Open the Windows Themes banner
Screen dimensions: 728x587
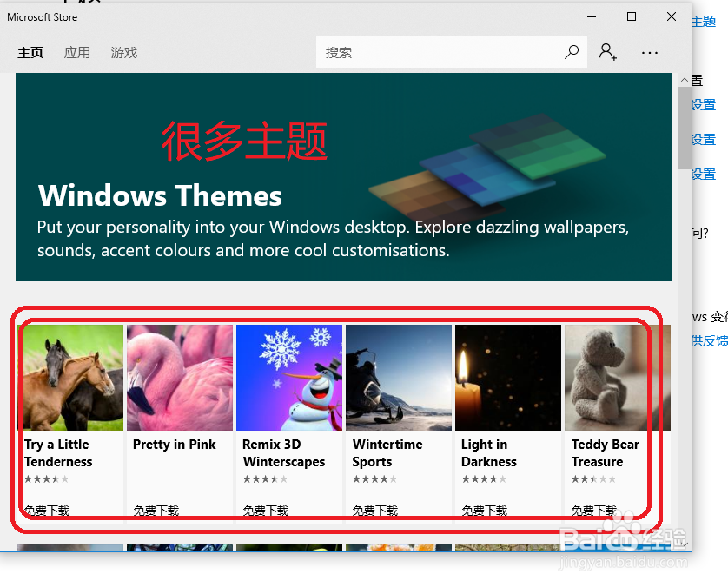343,177
